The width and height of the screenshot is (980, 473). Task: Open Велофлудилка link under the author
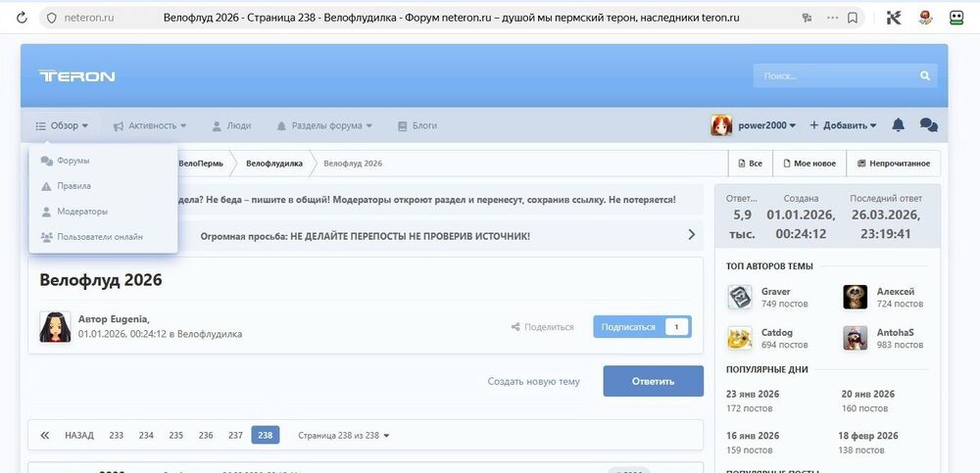pos(210,334)
